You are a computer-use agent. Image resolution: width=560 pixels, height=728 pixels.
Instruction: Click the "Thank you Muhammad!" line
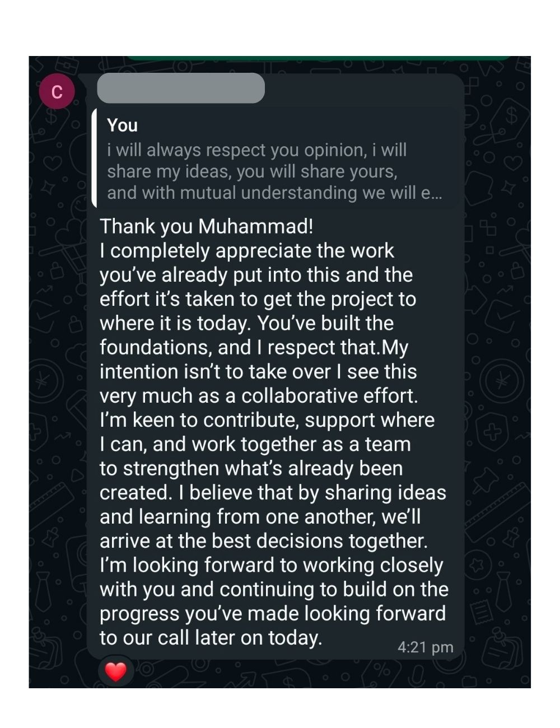pos(206,226)
